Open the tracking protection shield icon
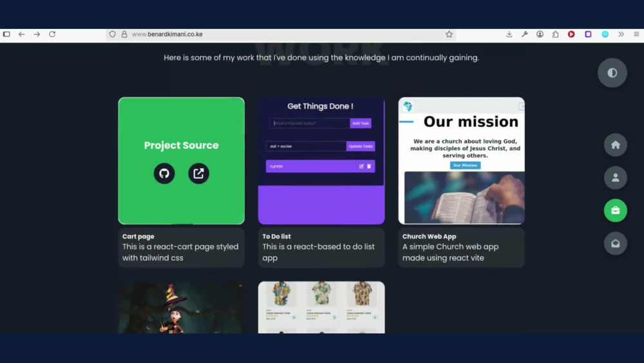This screenshot has width=644, height=363. point(113,34)
